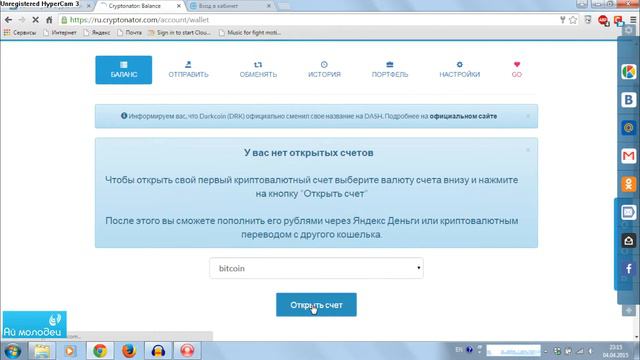640x360 pixels.
Task: Open the VK sidebar icon
Action: pos(629,100)
